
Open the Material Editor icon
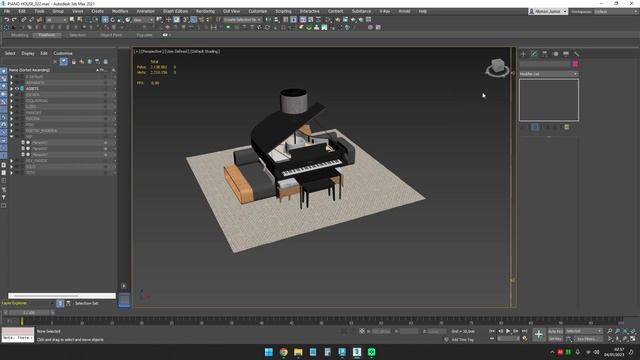(x=330, y=20)
